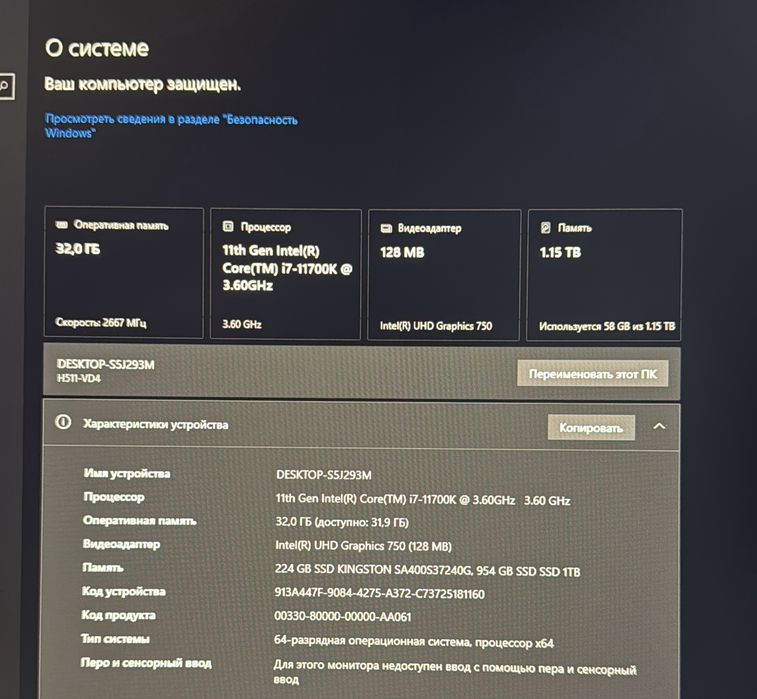The width and height of the screenshot is (757, 699).
Task: Click the Код продукта label
Action: (118, 615)
